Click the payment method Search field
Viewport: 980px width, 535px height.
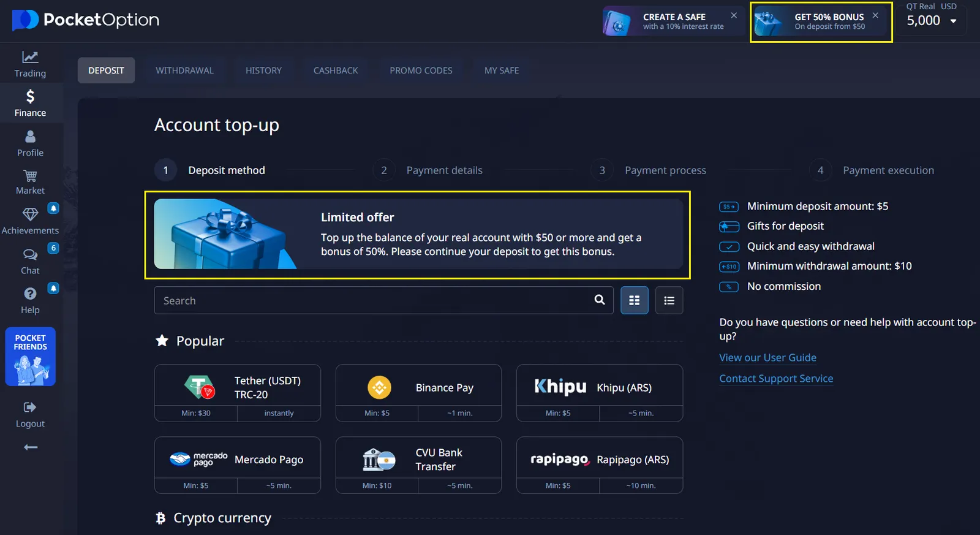click(374, 300)
